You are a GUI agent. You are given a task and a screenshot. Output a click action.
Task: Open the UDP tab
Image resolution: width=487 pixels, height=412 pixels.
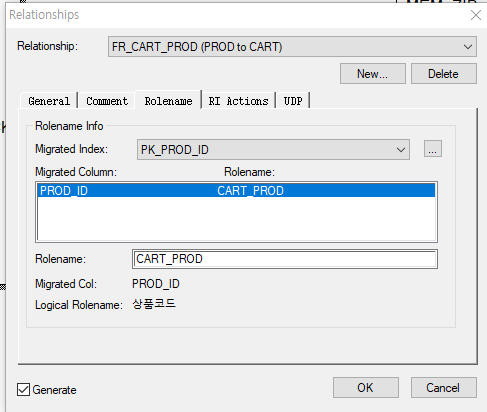293,101
